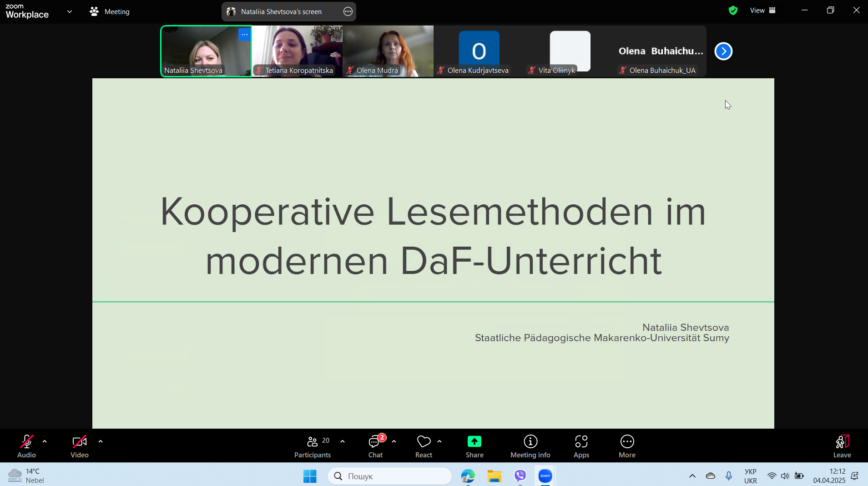
Task: Click the Windows taskbar search box
Action: point(390,476)
